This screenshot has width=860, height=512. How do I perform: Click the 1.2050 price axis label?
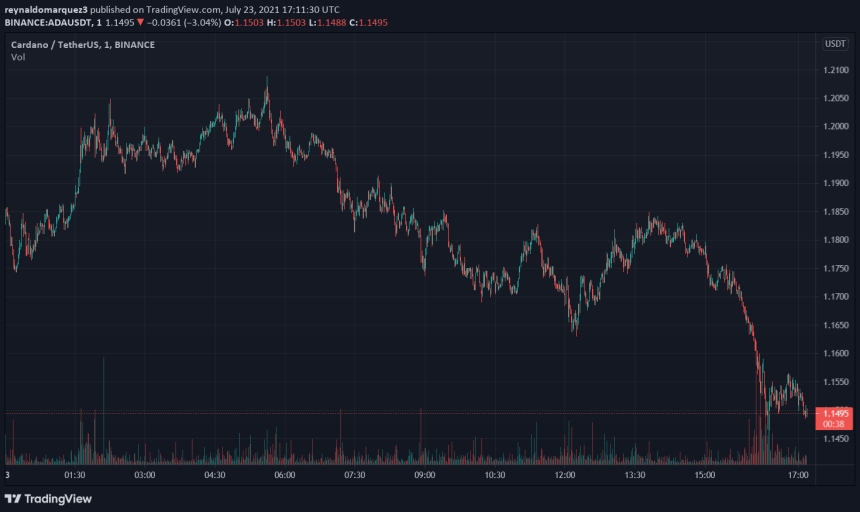pos(836,98)
